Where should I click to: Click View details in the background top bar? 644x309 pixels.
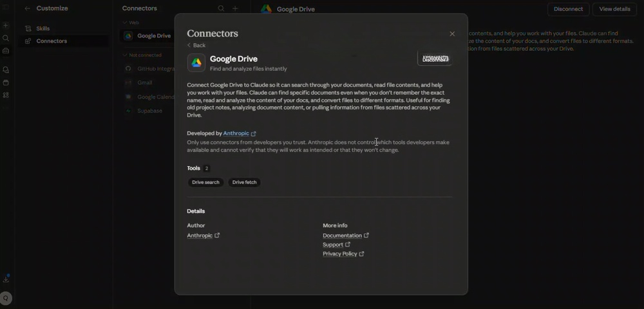[614, 9]
